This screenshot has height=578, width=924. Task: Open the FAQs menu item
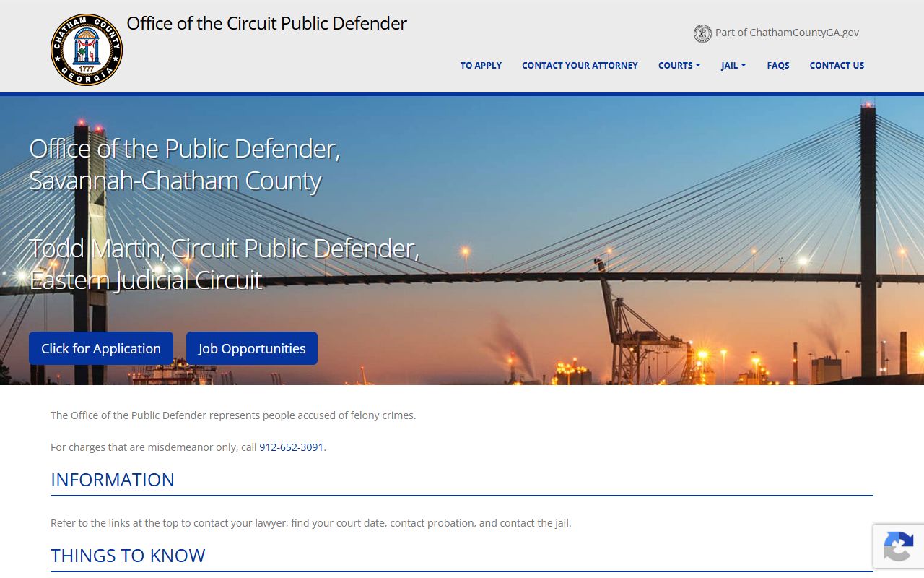(778, 65)
